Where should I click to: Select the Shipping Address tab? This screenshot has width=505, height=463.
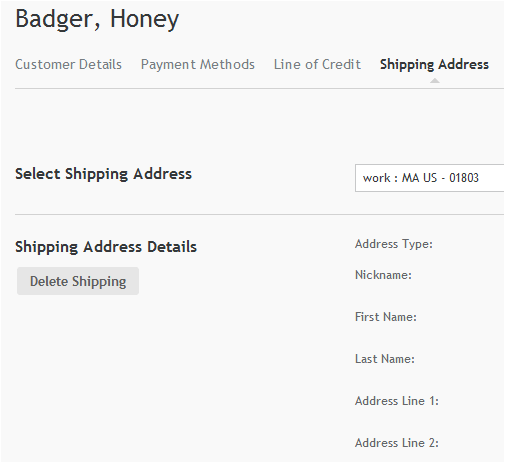(x=434, y=64)
